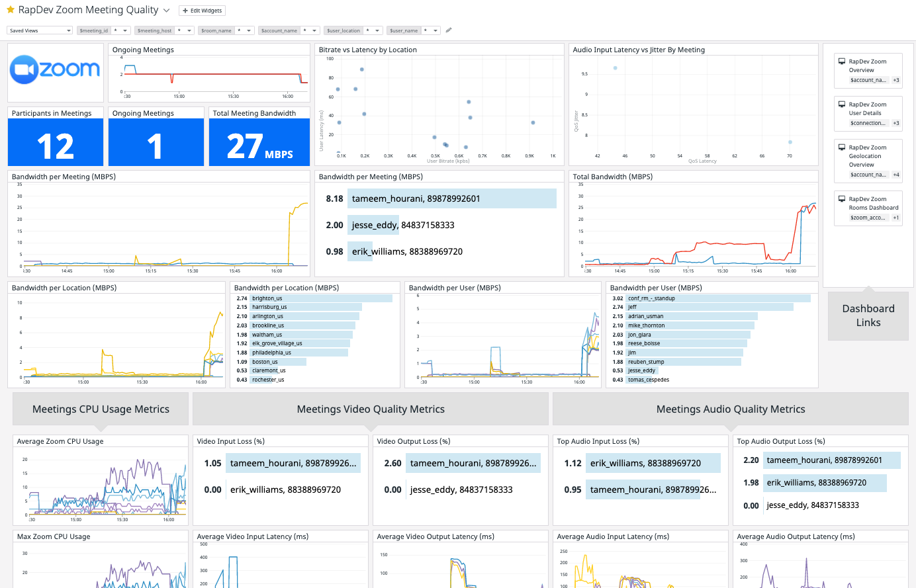Click the Average Zoom CPU Usage title
The image size is (916, 588).
pos(60,441)
